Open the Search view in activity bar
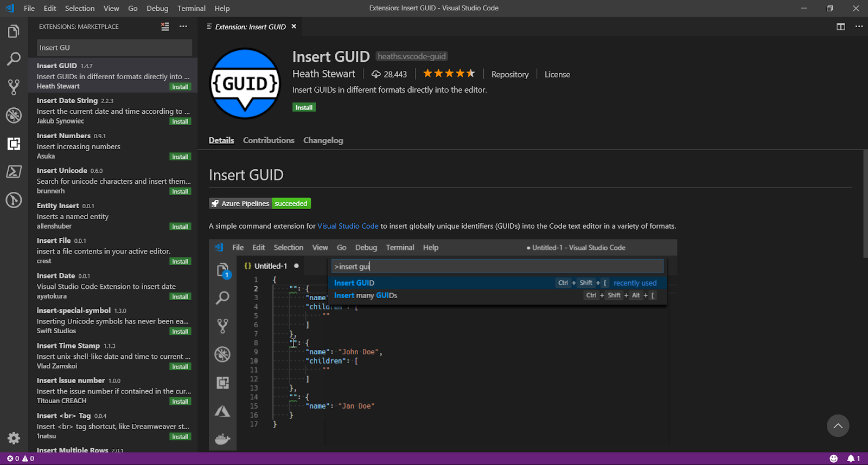Viewport: 868px width, 465px height. point(14,59)
